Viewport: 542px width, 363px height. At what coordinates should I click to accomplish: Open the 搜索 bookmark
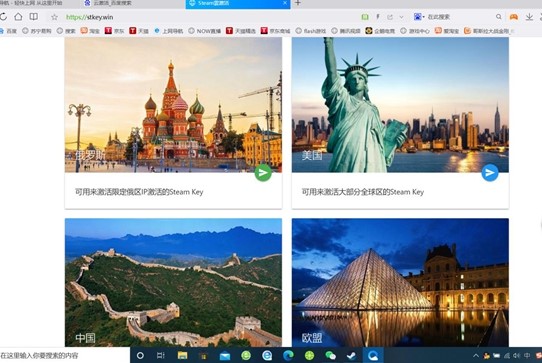66,31
